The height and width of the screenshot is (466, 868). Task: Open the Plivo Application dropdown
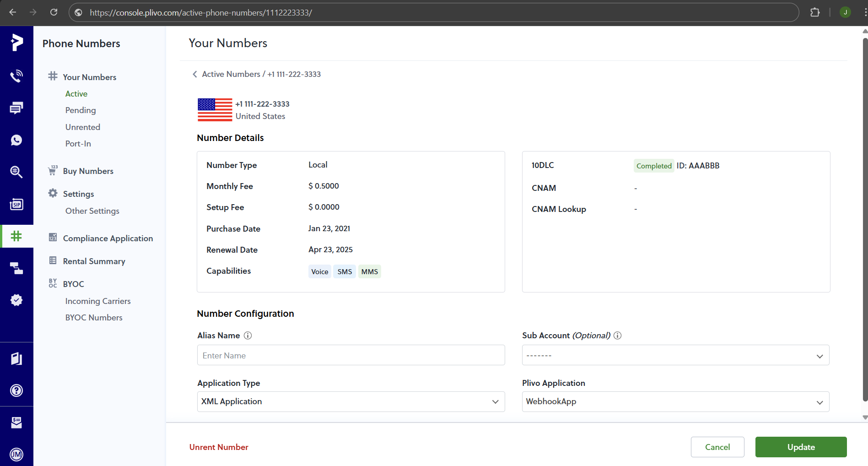coord(675,401)
